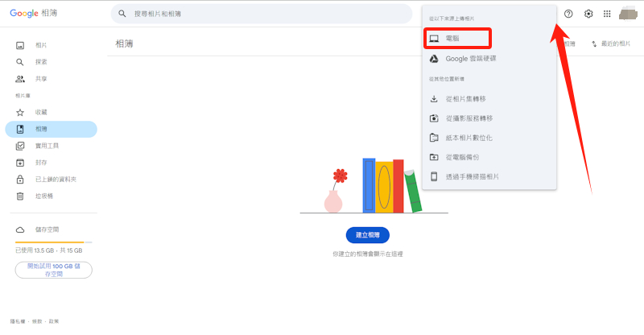Open the 條款 link in the footer
Image resolution: width=644 pixels, height=335 pixels.
coord(37,321)
